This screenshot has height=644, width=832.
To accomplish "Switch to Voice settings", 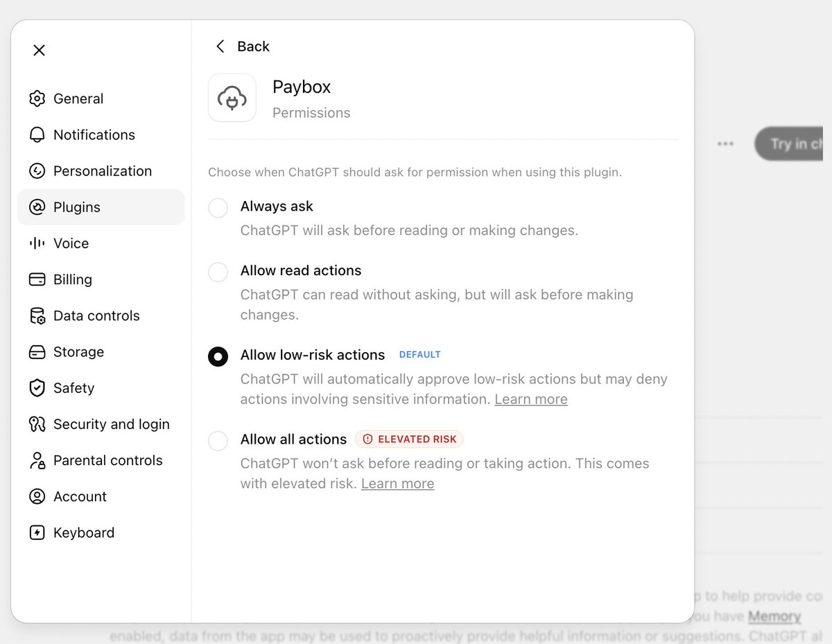I will (x=101, y=243).
